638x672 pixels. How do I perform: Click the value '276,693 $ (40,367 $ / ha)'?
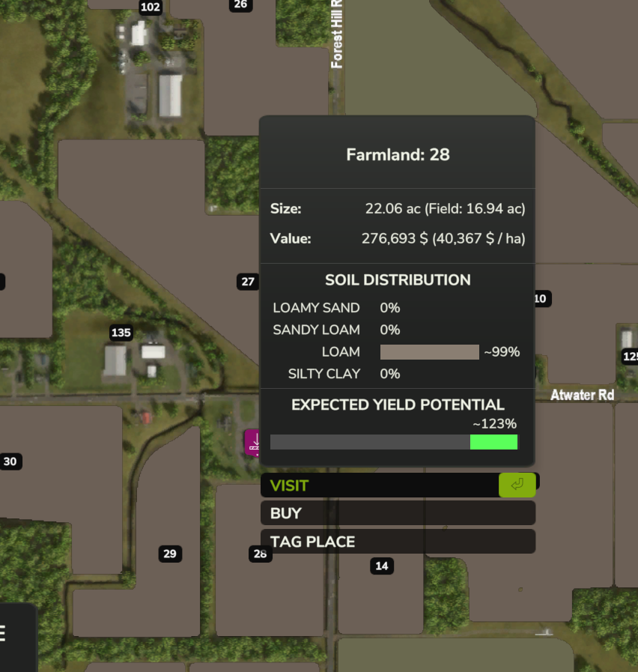coord(443,238)
